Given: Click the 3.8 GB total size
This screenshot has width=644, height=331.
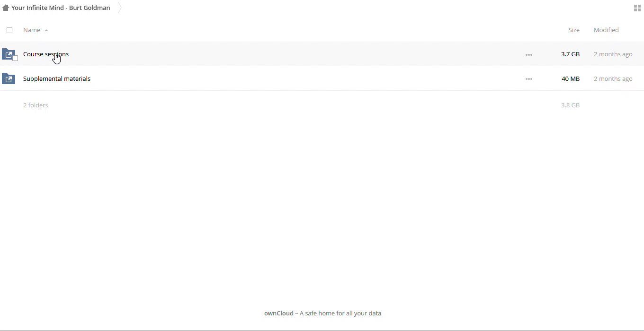Looking at the screenshot, I should coord(570,105).
